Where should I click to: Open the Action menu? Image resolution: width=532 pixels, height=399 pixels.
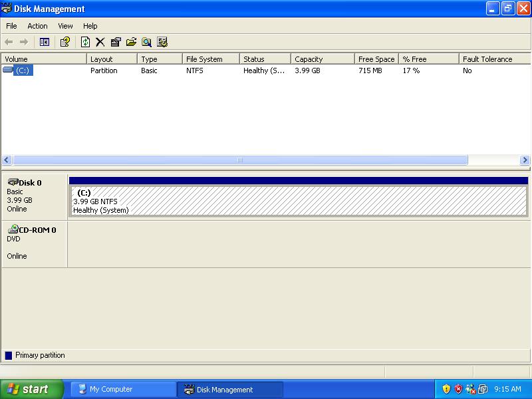[x=37, y=26]
